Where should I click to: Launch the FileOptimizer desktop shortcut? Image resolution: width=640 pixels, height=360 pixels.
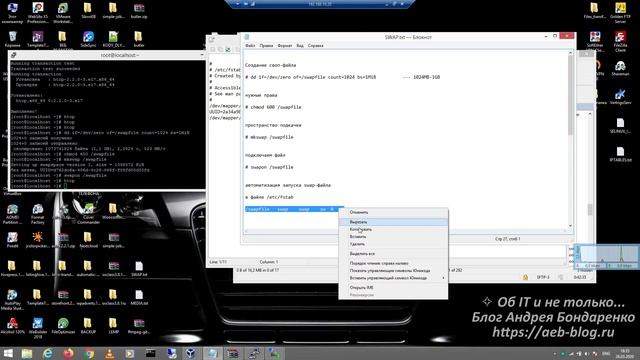[63, 326]
